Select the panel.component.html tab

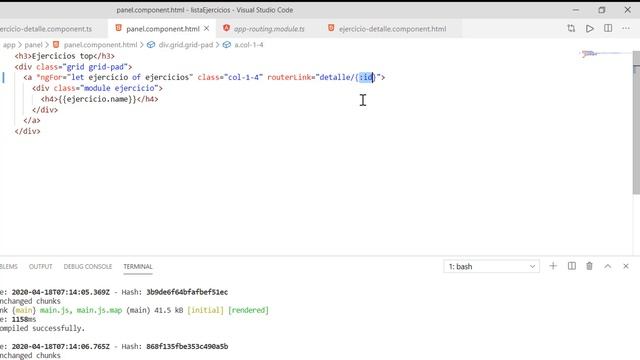(162, 29)
